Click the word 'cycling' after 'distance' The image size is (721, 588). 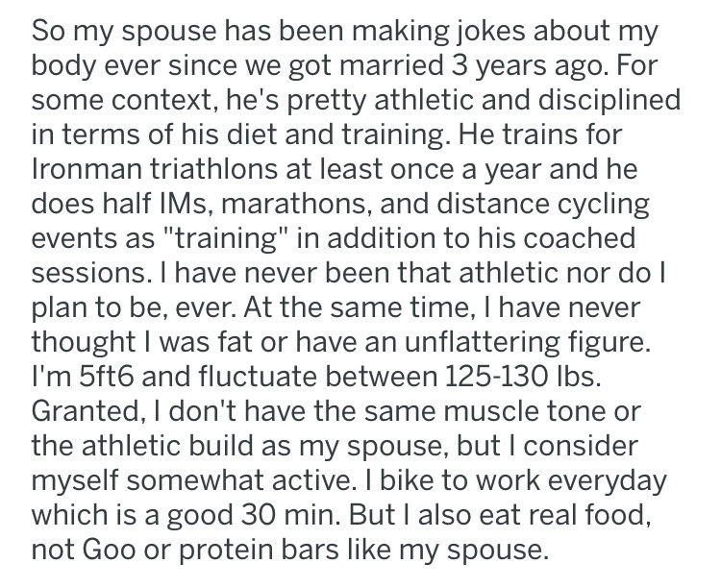click(604, 205)
